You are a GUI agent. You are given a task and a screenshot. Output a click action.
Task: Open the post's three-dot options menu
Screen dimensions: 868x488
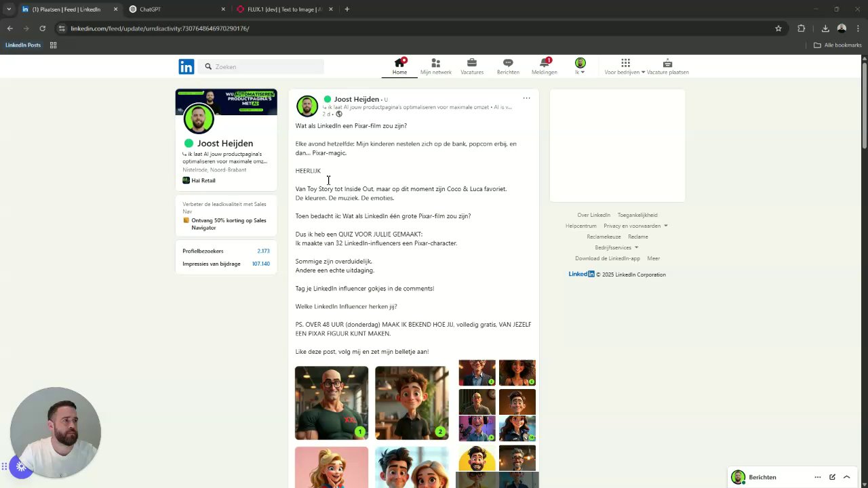(526, 98)
